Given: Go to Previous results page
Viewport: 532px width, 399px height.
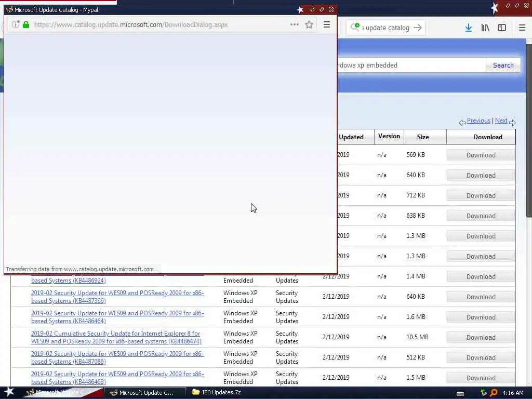Looking at the screenshot, I should coord(478,121).
